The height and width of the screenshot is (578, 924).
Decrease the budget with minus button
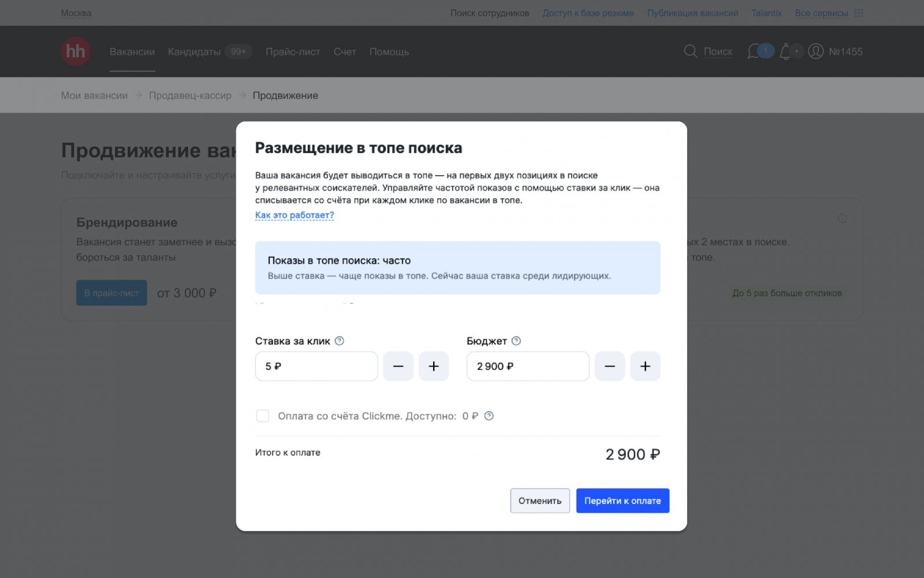coord(610,366)
